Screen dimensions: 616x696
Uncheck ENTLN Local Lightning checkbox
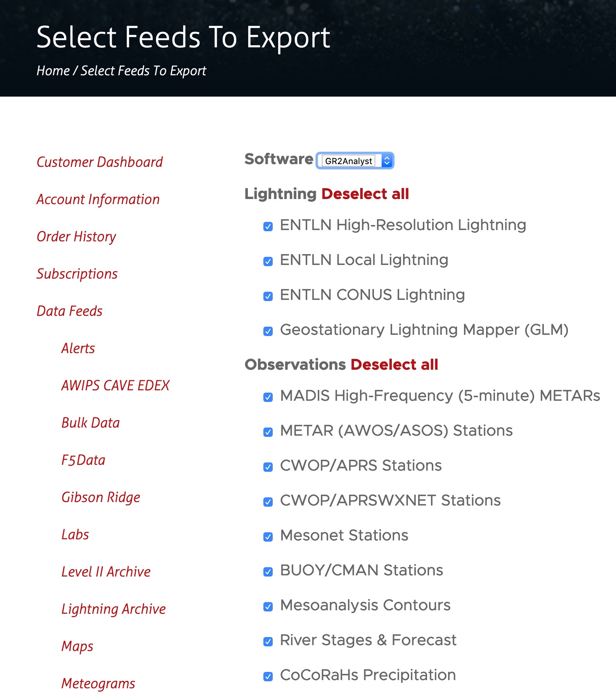click(268, 261)
